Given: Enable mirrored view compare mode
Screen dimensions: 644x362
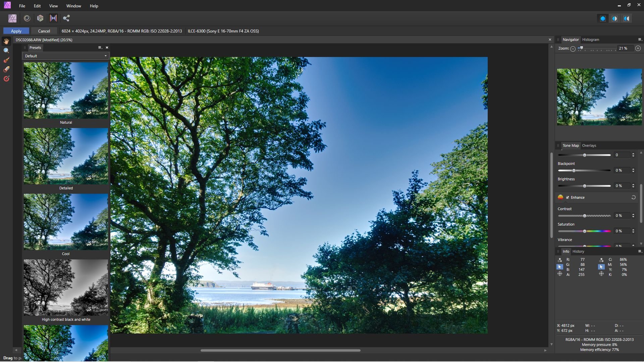Looking at the screenshot, I should (626, 19).
